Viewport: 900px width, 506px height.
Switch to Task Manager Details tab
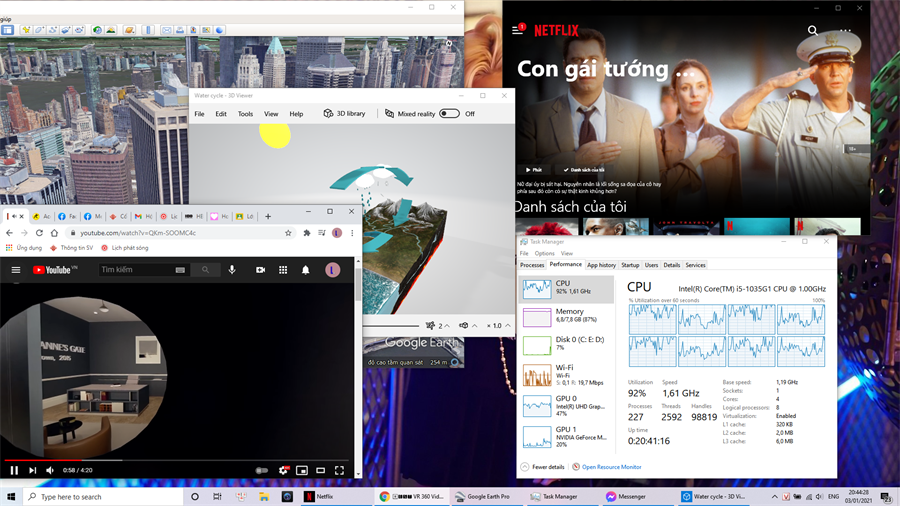click(x=672, y=265)
